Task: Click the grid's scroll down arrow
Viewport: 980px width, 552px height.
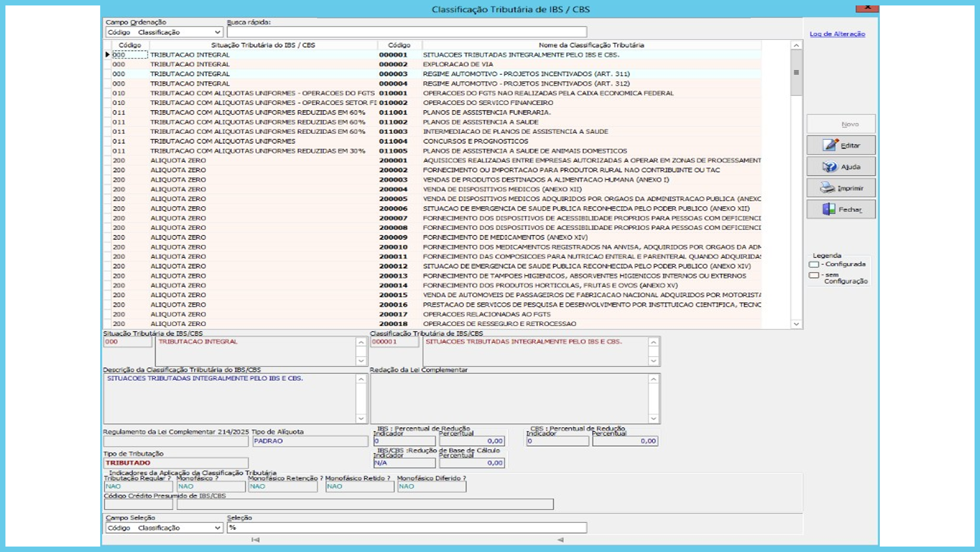Action: coord(796,324)
